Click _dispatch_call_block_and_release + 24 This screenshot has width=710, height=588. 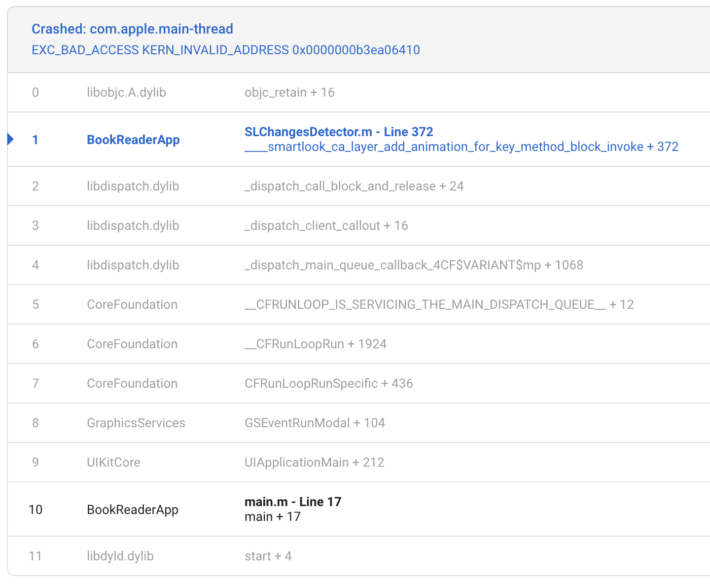click(x=354, y=186)
